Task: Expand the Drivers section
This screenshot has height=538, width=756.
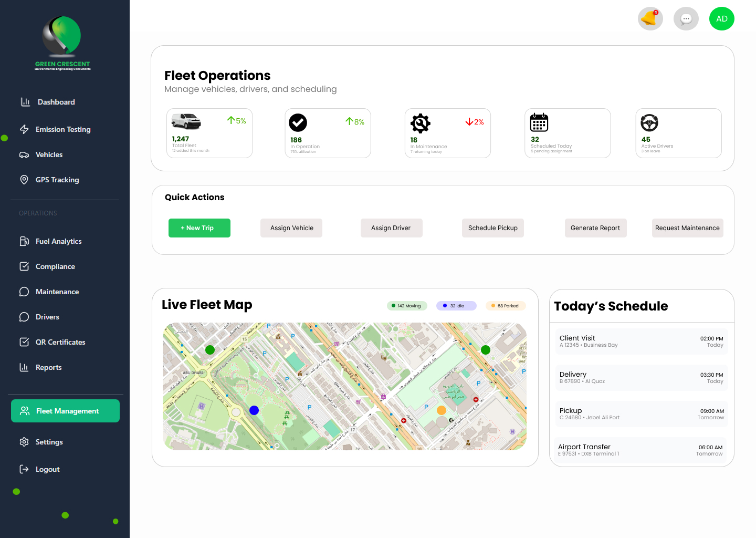Action: click(x=47, y=317)
